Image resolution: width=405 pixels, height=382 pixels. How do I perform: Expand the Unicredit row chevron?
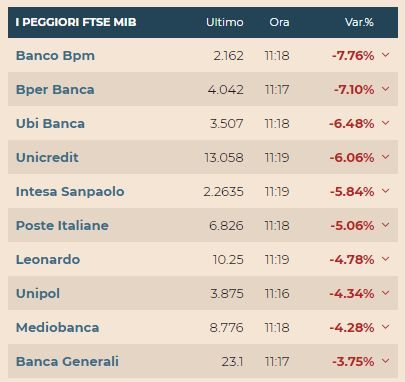(385, 157)
